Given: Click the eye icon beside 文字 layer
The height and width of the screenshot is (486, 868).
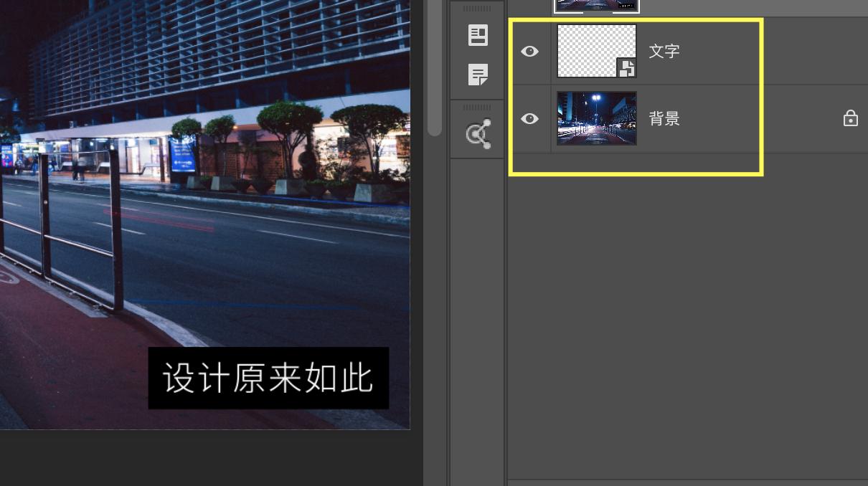Looking at the screenshot, I should (x=530, y=51).
